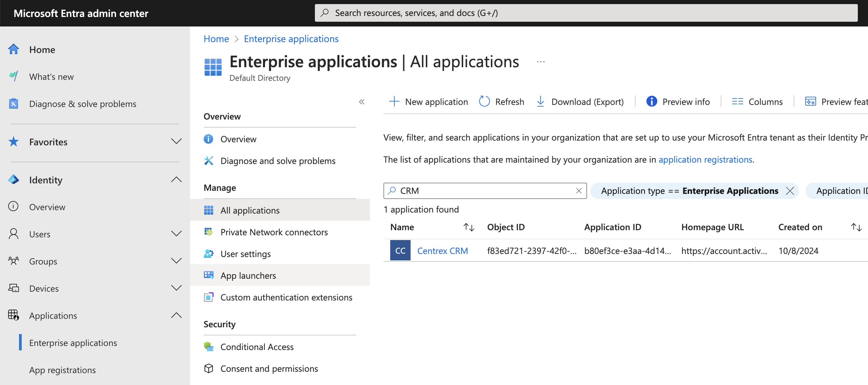Sort by Name column arrows

coord(469,227)
